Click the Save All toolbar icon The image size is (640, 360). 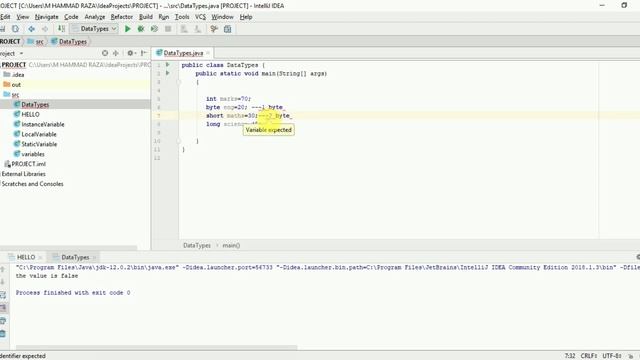pos(2,29)
